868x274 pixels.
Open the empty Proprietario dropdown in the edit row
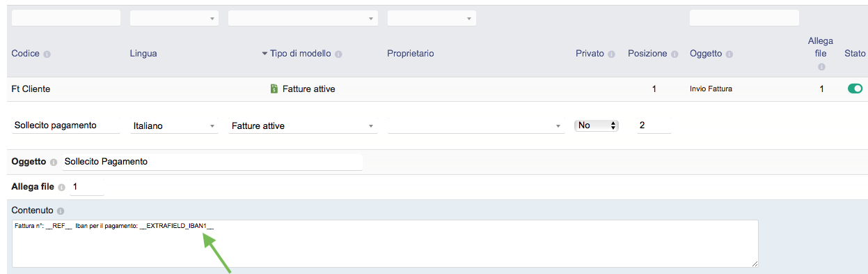click(476, 126)
